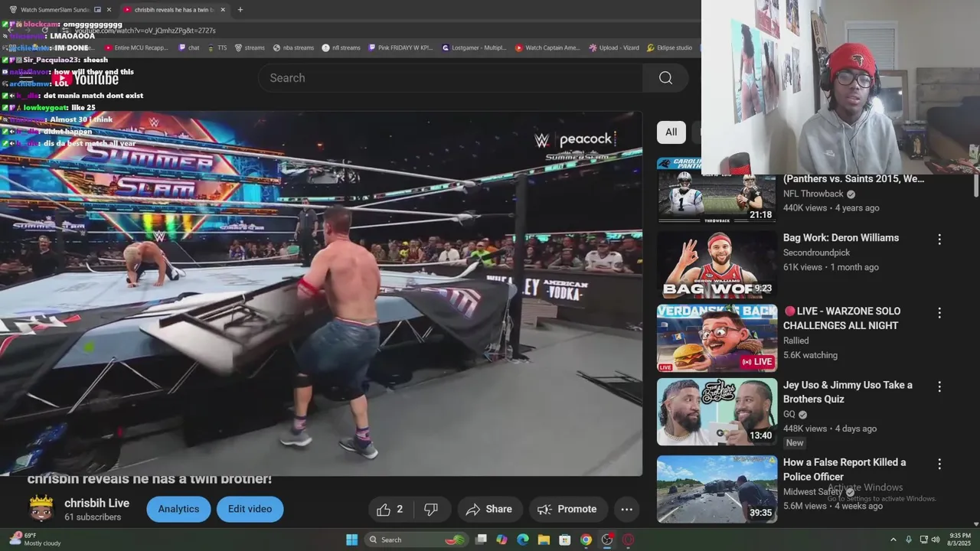
Task: Open Entire MCU Recapp bookmark
Action: point(136,47)
